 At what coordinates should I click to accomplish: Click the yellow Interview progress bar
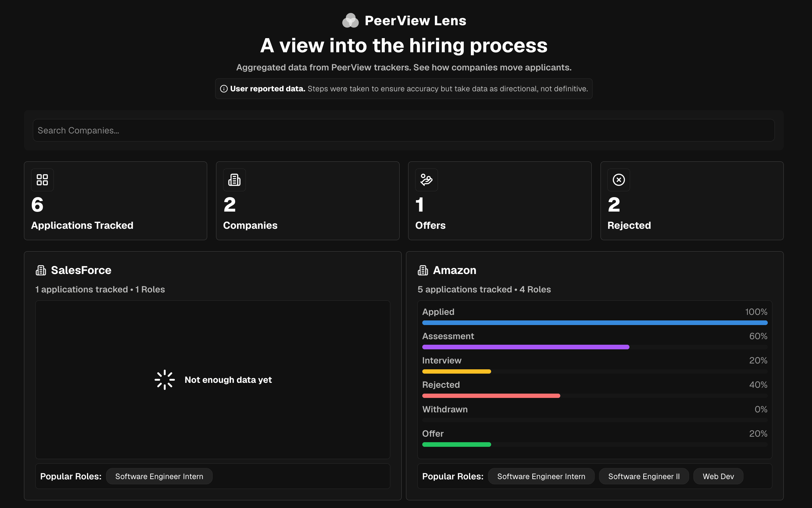pos(456,371)
